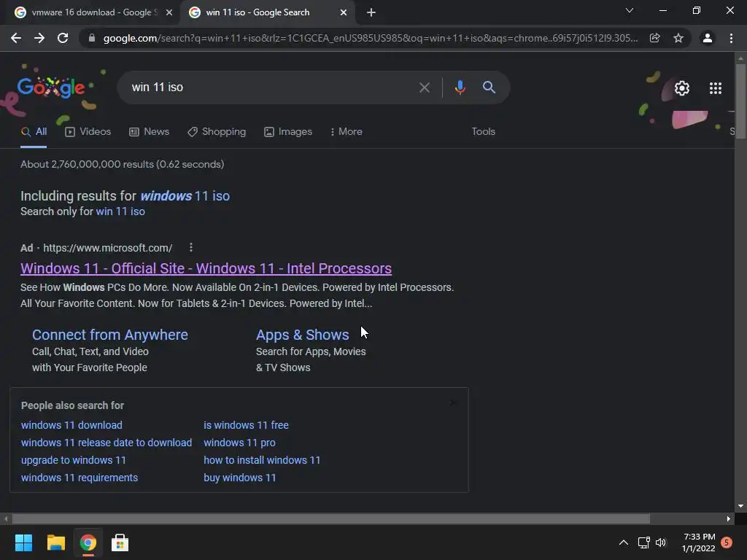Expand the tab search chevron
The width and height of the screenshot is (747, 560).
(x=630, y=10)
